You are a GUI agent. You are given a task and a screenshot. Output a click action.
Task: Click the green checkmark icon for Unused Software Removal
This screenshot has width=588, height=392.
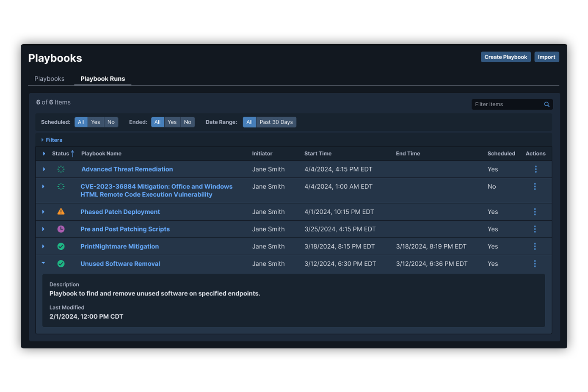coord(61,264)
